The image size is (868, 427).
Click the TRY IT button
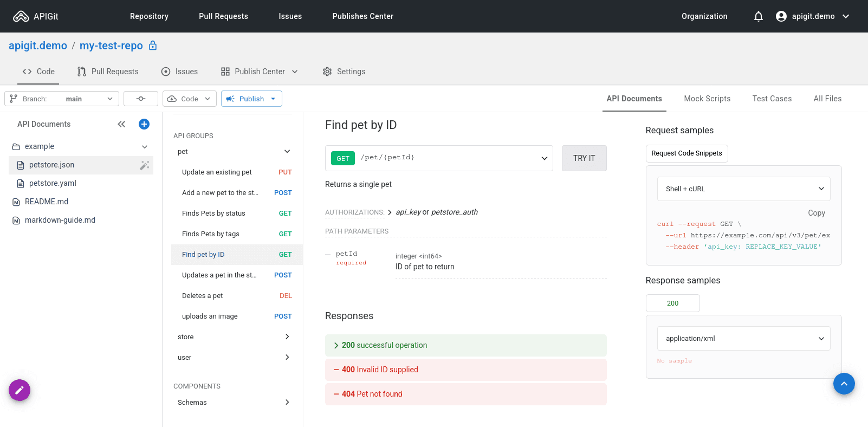[584, 158]
